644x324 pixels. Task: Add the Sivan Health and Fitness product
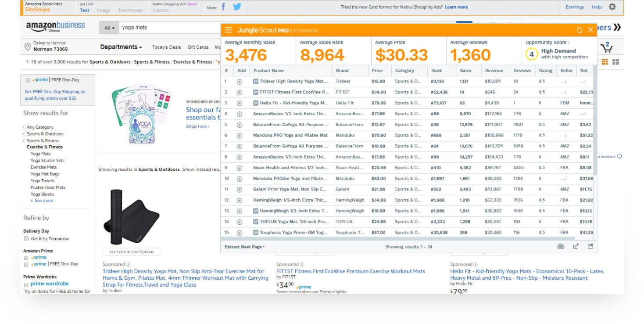point(240,168)
